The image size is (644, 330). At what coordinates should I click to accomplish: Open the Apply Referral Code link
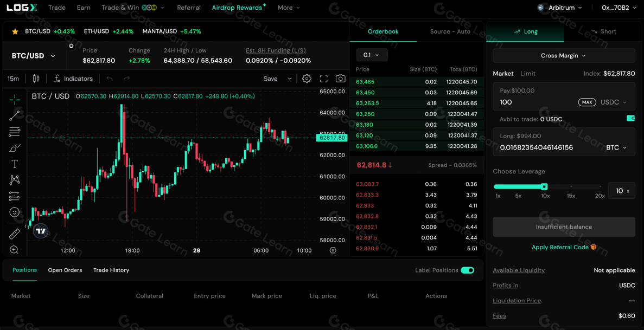[x=561, y=247]
